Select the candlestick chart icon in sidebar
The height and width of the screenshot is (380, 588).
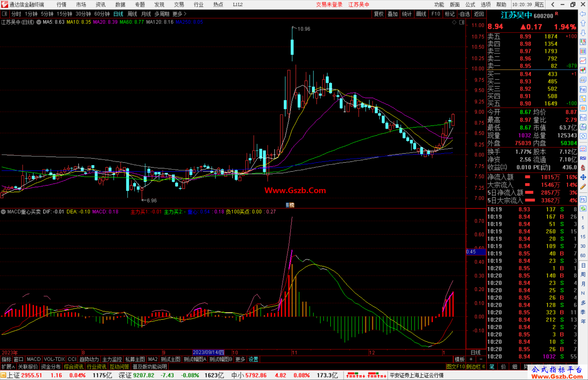[583, 70]
